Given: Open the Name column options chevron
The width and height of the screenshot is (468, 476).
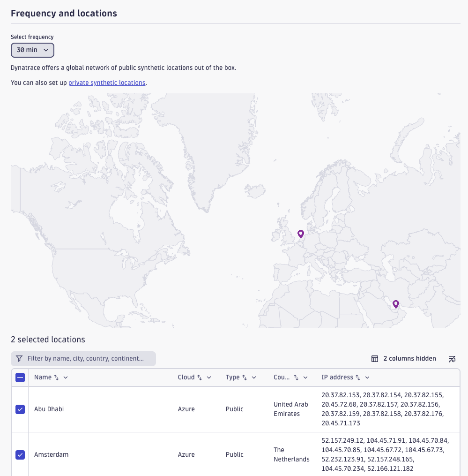Looking at the screenshot, I should (x=65, y=377).
